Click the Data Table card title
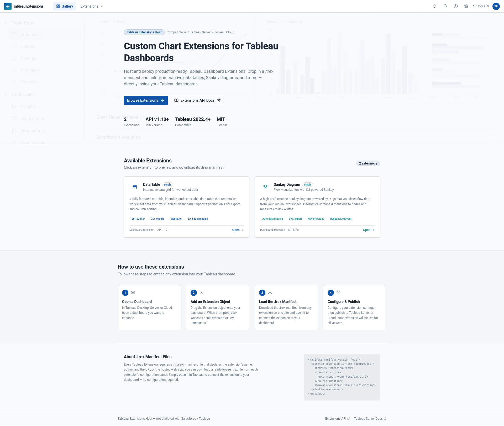Image resolution: width=504 pixels, height=426 pixels. [151, 184]
